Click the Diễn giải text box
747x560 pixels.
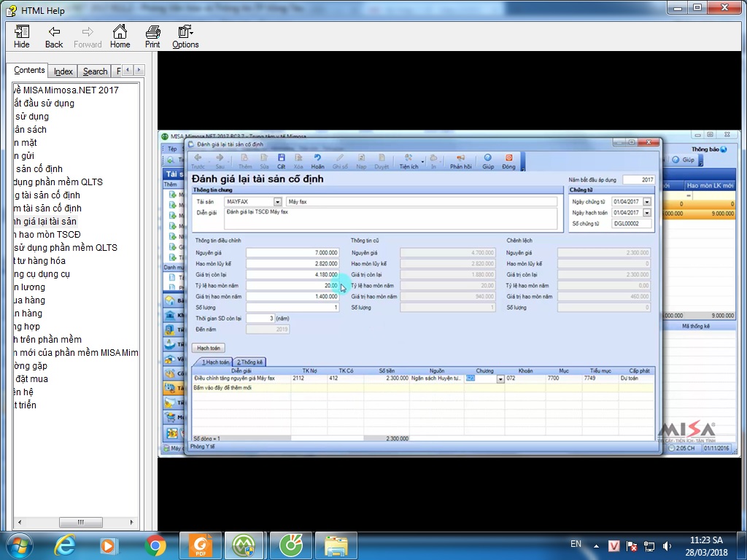tap(390, 219)
